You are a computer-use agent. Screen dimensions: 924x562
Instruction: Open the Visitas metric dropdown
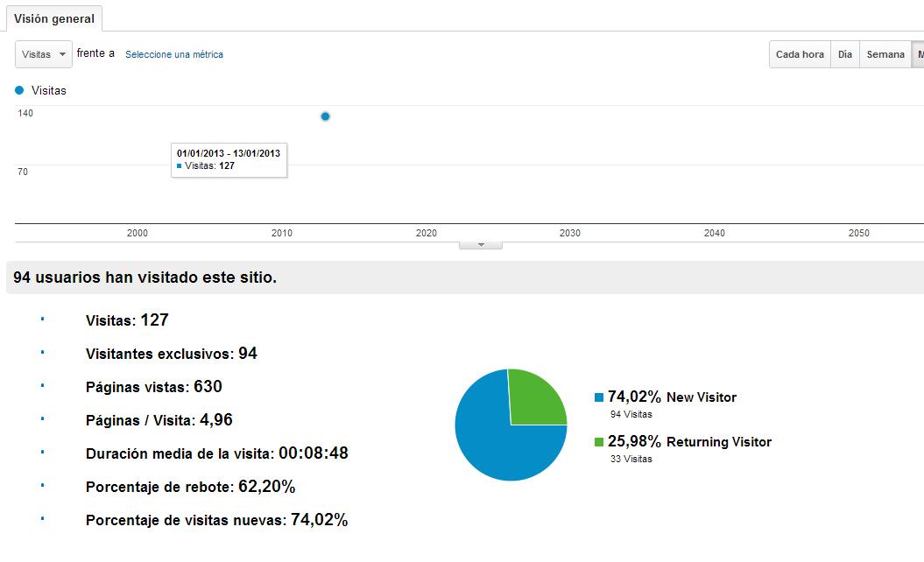(44, 54)
